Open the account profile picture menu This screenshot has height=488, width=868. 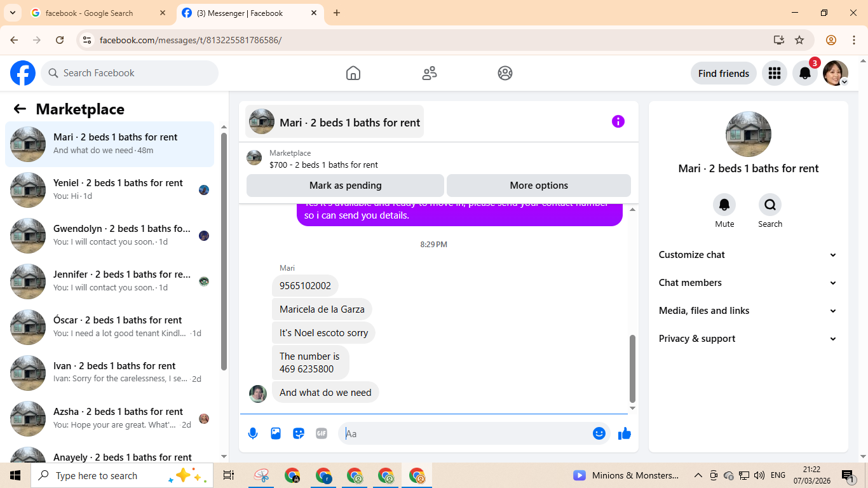tap(835, 73)
